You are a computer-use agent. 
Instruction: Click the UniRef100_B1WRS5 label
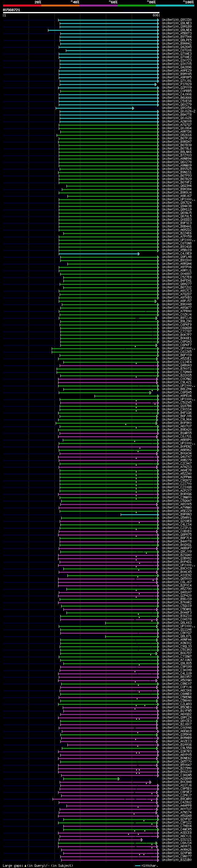coord(176,433)
